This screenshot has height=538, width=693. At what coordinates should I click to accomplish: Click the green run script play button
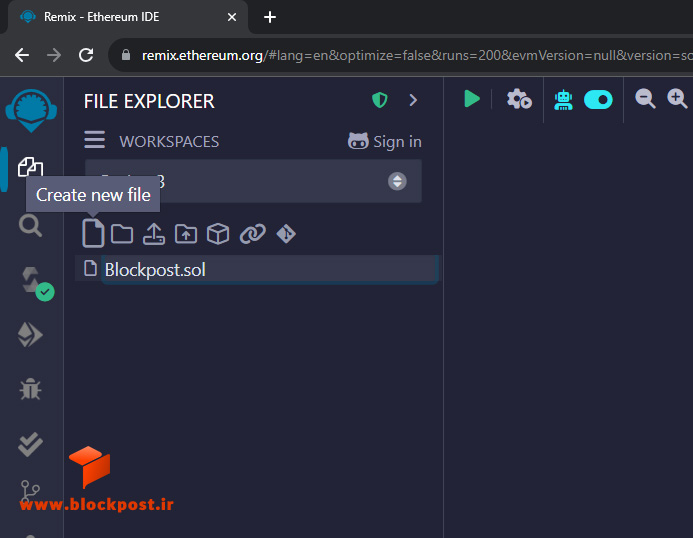click(472, 99)
